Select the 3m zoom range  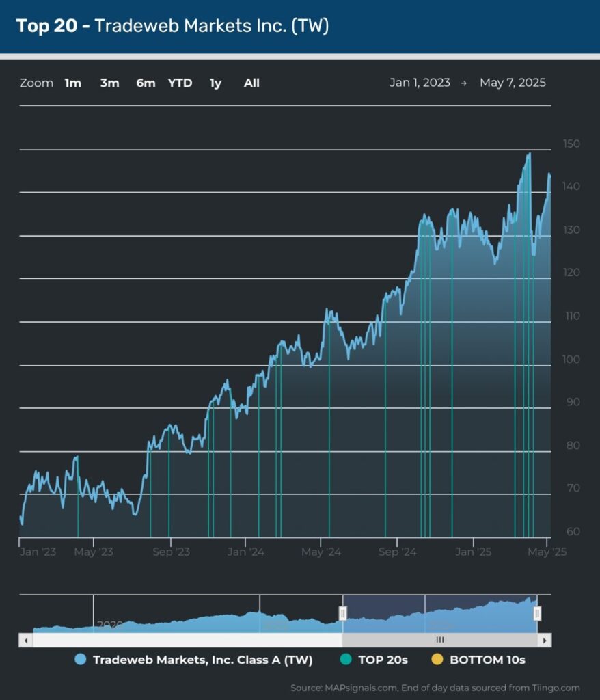[x=109, y=83]
